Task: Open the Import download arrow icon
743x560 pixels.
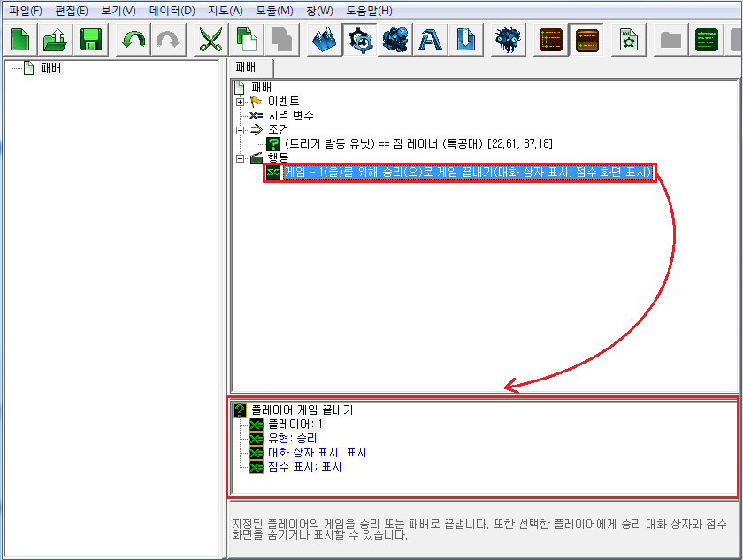Action: pyautogui.click(x=466, y=39)
